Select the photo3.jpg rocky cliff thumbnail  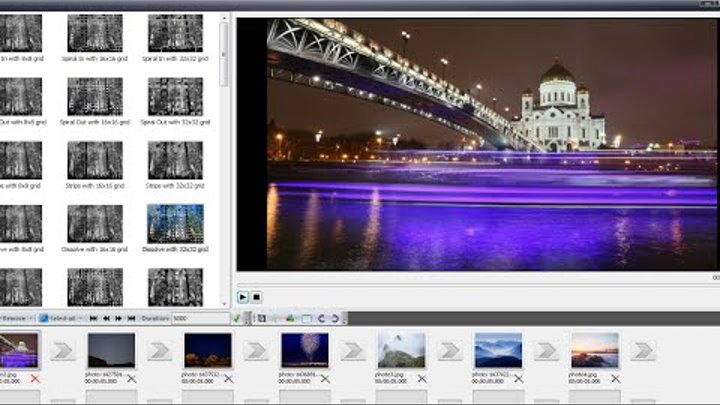(x=401, y=350)
